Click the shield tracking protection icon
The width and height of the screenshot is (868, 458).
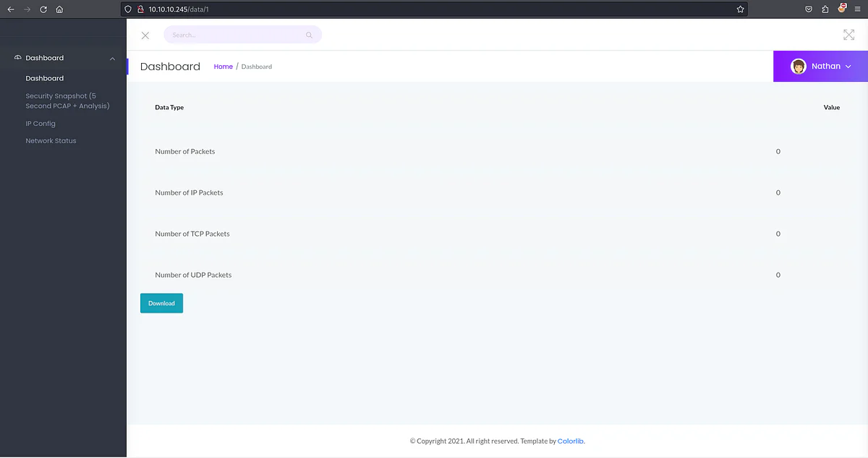click(x=129, y=9)
